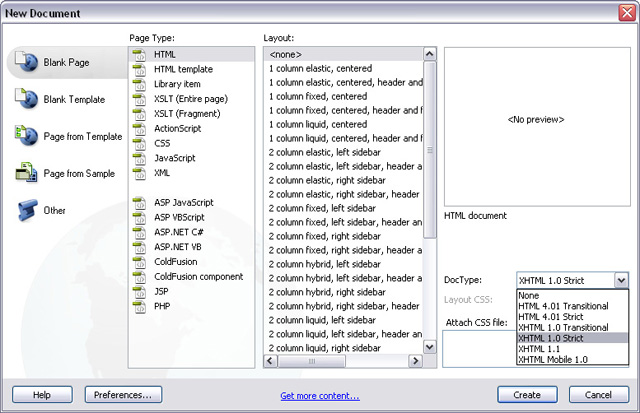Screen dimensions: 640x413
Task: Click the CSS file icon
Action: coord(140,143)
